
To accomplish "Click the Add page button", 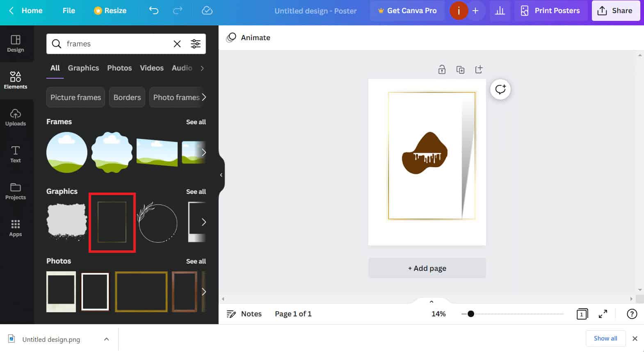I will [427, 268].
